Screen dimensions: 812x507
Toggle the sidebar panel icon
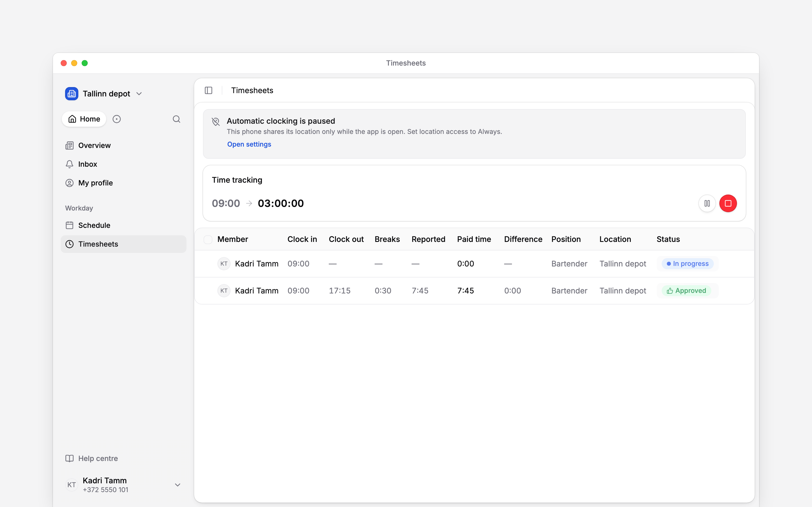click(208, 91)
